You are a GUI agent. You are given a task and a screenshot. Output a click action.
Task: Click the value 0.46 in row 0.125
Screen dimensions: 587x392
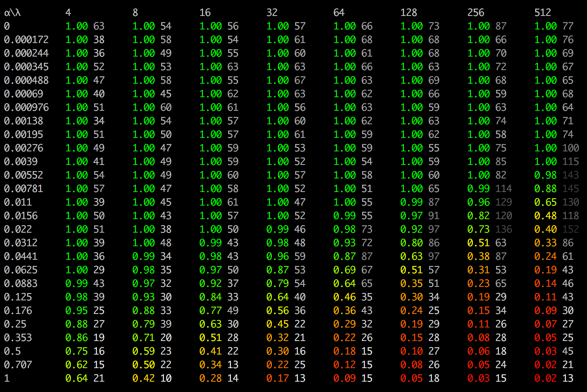pyautogui.click(x=345, y=297)
